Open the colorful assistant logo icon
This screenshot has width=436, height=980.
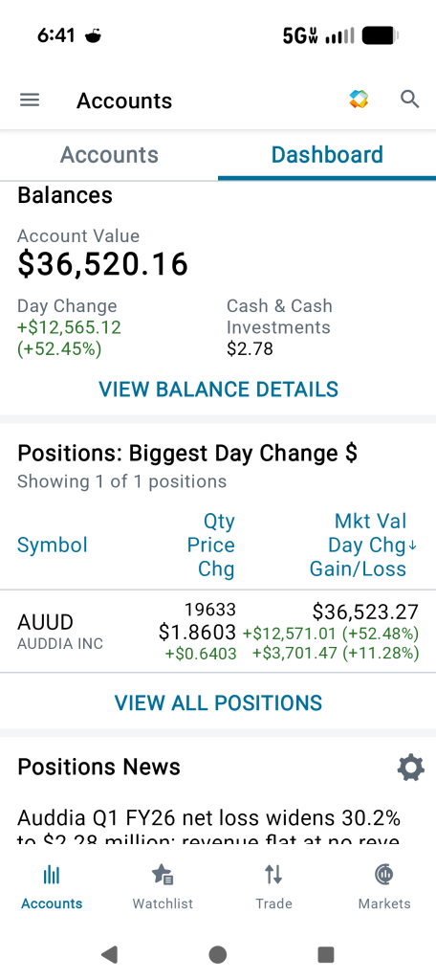[x=359, y=100]
